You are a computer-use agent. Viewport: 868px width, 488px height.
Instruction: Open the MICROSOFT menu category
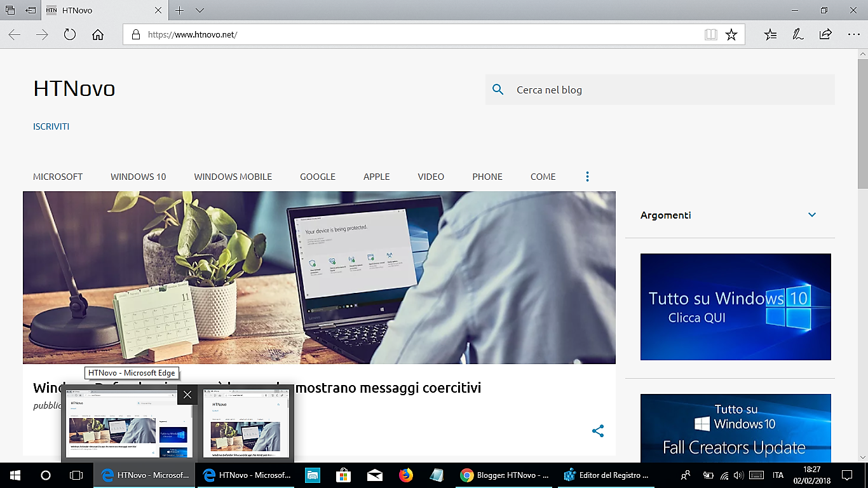[x=58, y=177]
